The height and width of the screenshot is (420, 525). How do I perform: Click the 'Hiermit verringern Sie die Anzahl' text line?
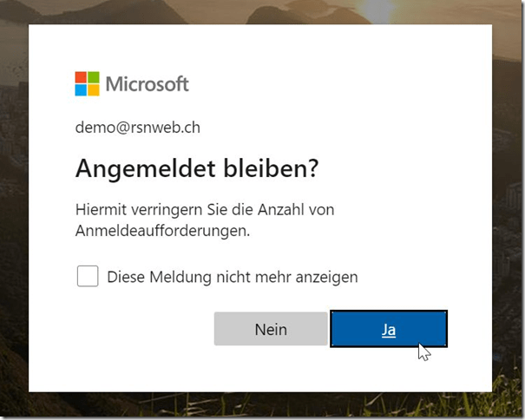(205, 210)
